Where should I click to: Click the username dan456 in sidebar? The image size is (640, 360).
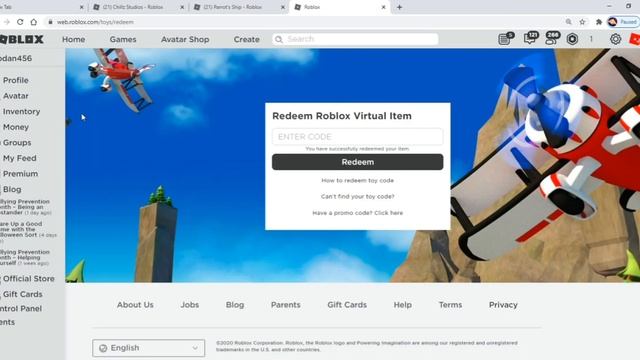pyautogui.click(x=16, y=58)
